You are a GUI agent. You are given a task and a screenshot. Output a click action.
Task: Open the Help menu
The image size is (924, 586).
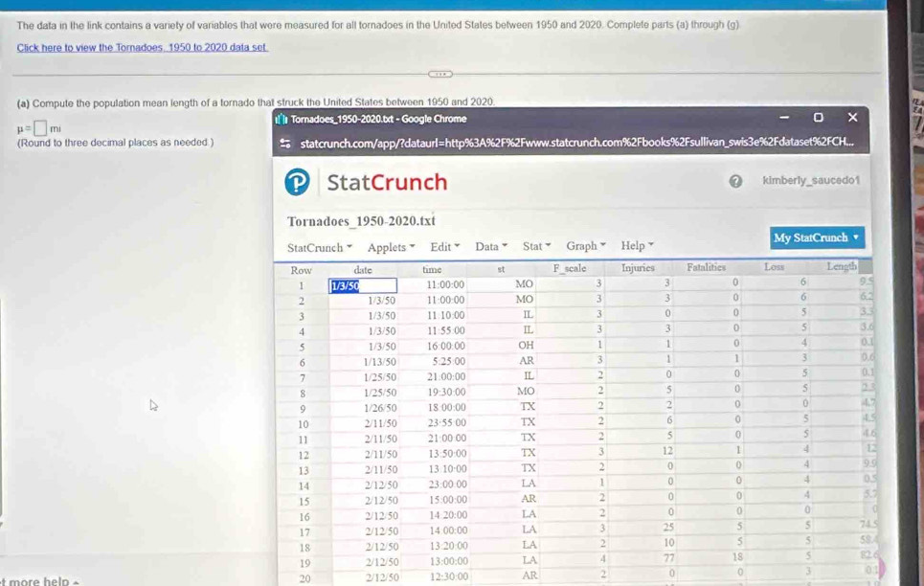[638, 245]
